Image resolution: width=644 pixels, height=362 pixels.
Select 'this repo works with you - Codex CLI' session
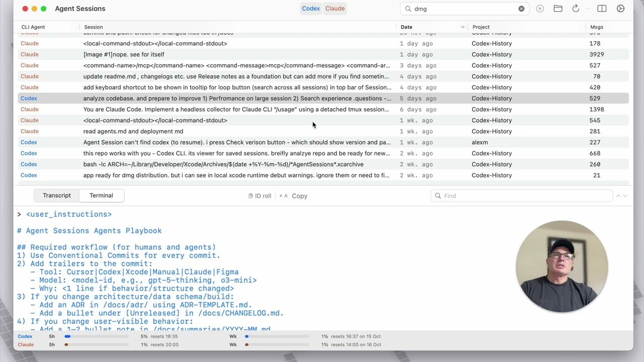[x=323, y=153]
